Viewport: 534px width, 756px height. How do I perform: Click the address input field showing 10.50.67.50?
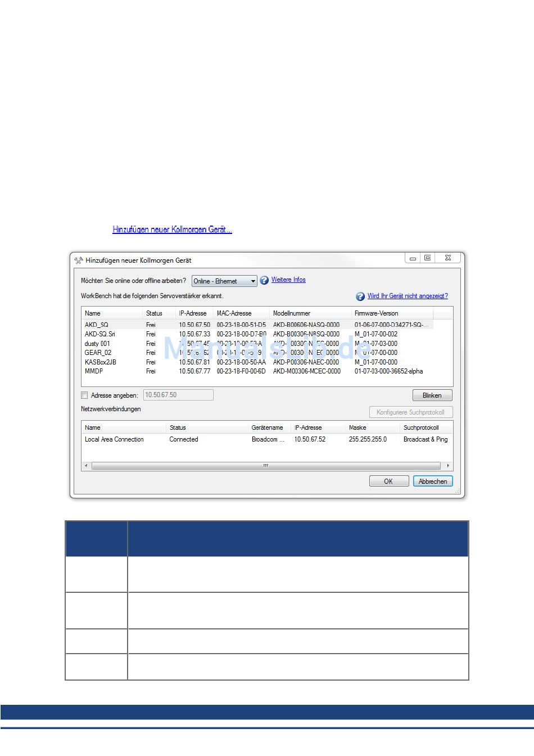(x=178, y=395)
